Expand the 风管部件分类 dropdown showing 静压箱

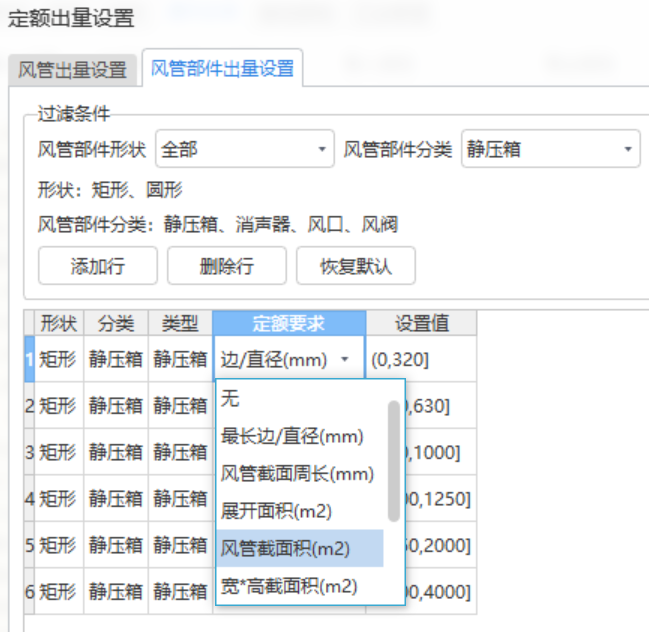550,150
